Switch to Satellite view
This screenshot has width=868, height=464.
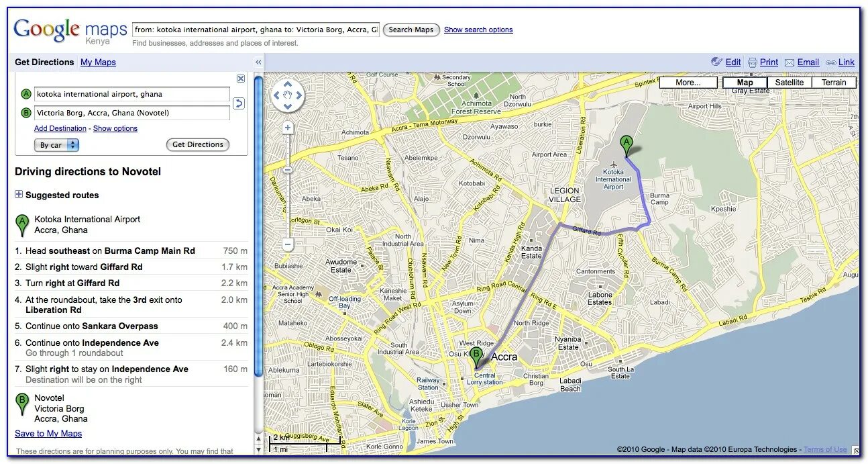789,83
